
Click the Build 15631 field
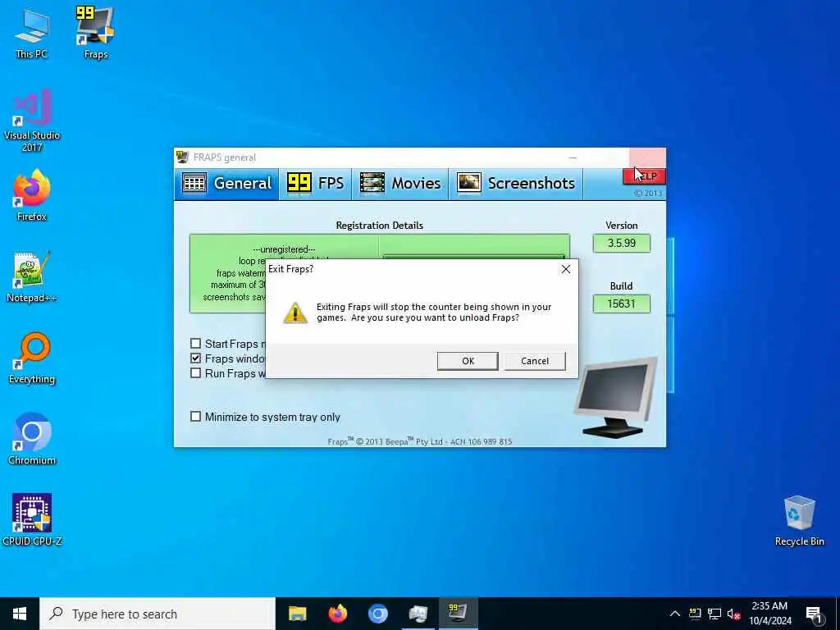[622, 304]
